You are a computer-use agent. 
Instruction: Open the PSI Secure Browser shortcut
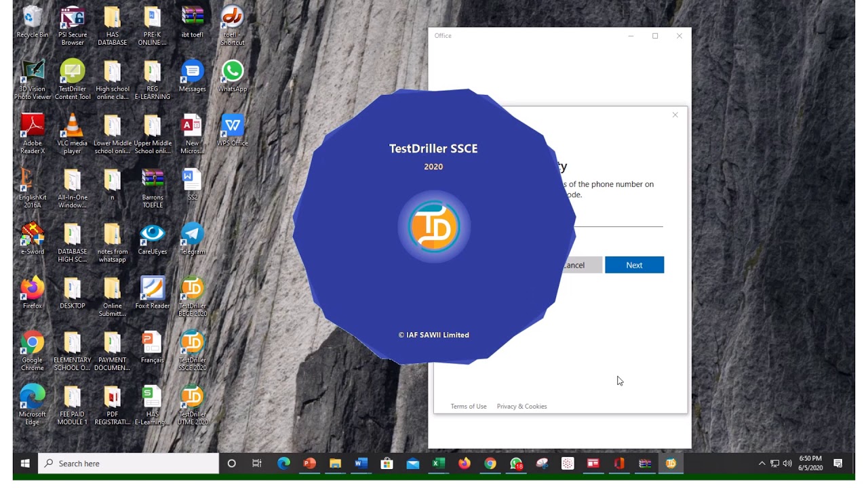(x=73, y=26)
